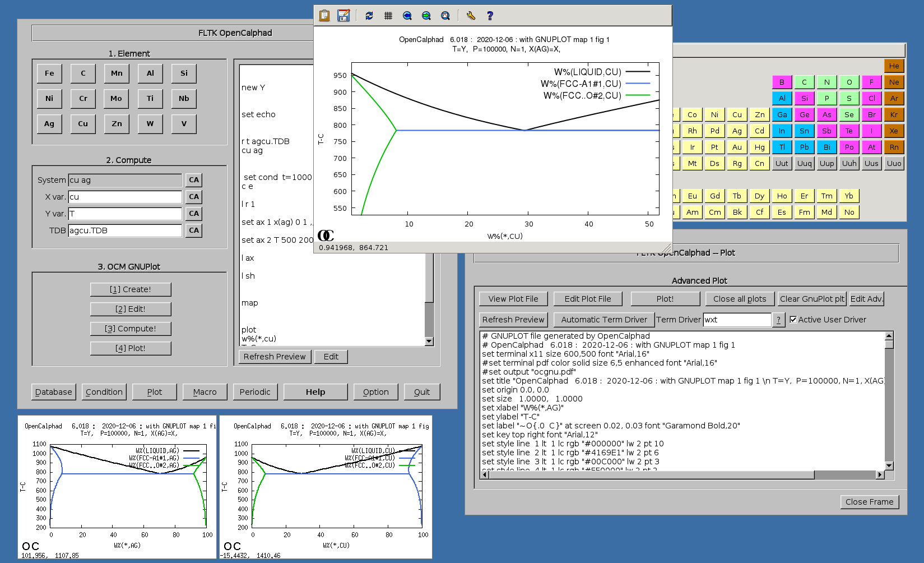Click into the Y var. input field
This screenshot has height=563, width=924.
(125, 214)
